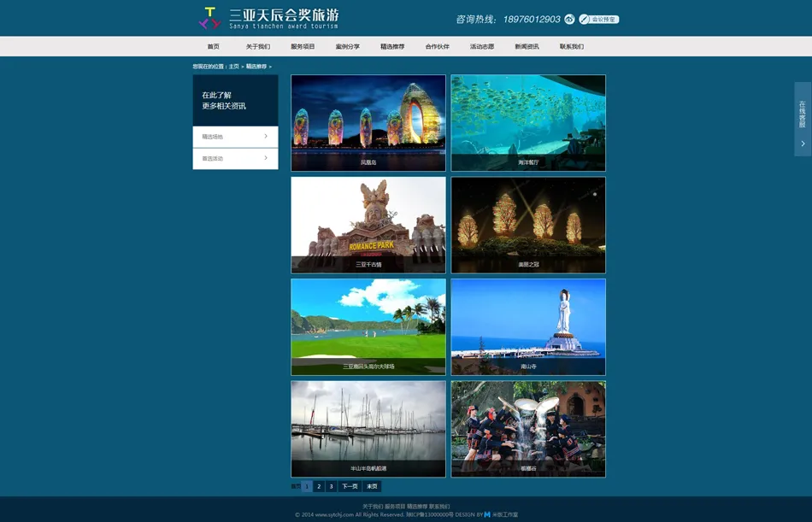The width and height of the screenshot is (812, 522).
Task: Click the QQ contact icon beside the hotline number
Action: (570, 18)
